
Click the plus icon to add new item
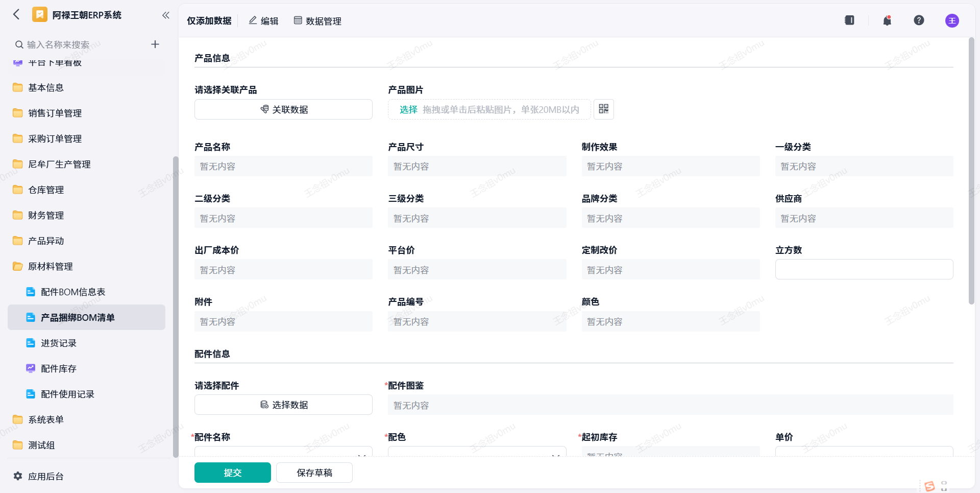155,44
